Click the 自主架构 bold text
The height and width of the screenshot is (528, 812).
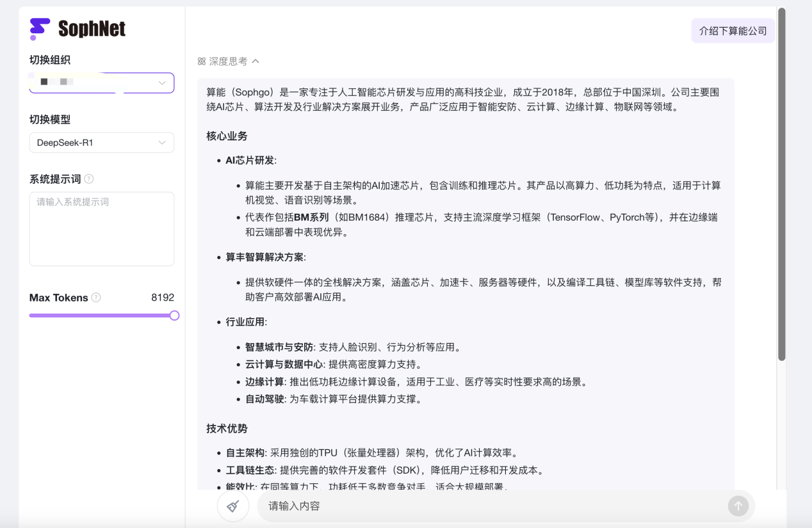(245, 453)
